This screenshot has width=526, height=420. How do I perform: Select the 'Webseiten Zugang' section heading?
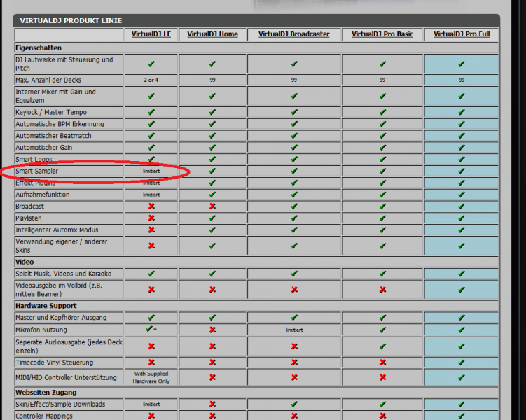(x=46, y=392)
